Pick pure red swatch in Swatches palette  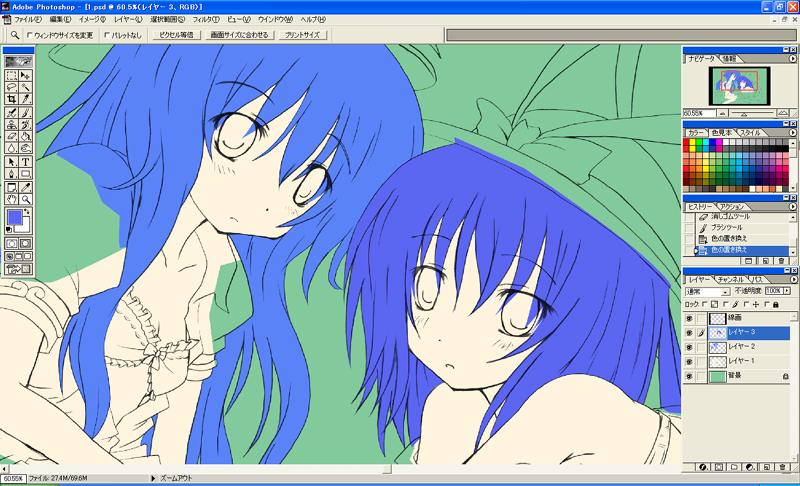686,142
